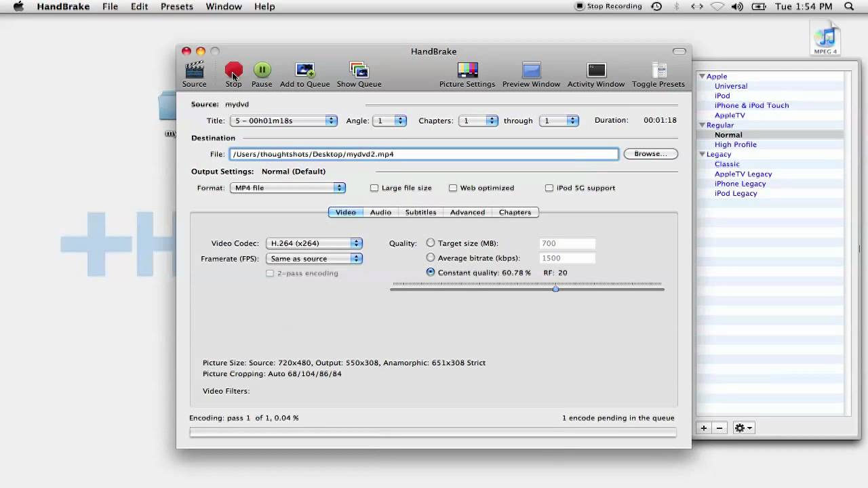Open the presets gear action menu
This screenshot has width=868, height=488.
pos(744,428)
